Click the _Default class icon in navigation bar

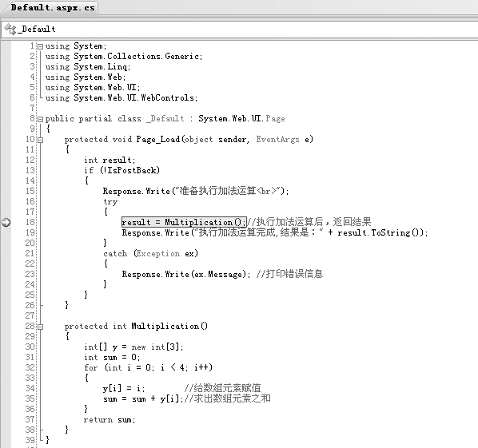(x=10, y=30)
